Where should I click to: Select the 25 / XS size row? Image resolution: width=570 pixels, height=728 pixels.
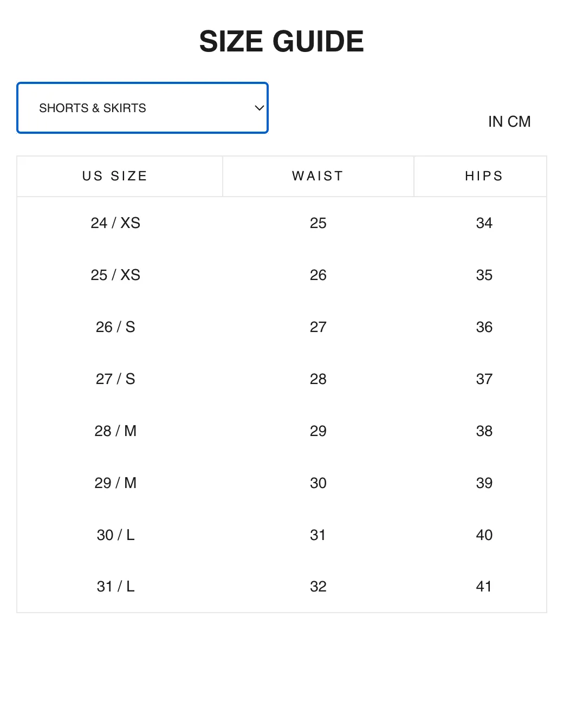[282, 275]
